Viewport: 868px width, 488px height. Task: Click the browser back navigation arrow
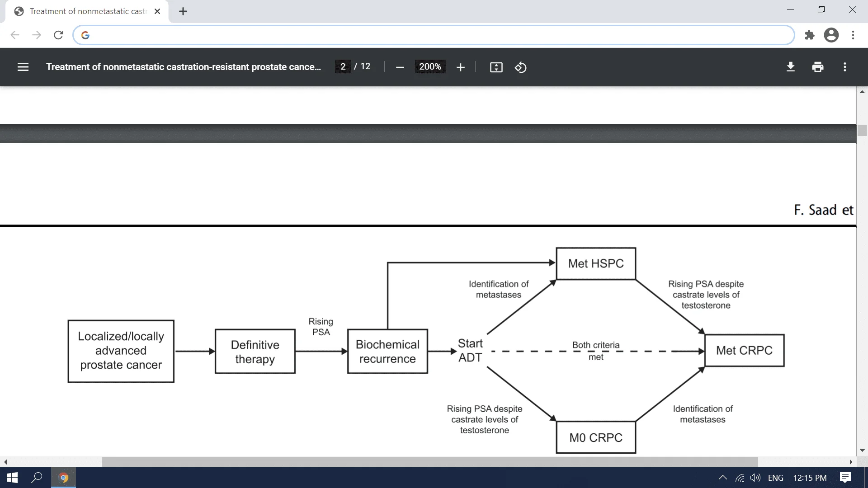tap(15, 35)
